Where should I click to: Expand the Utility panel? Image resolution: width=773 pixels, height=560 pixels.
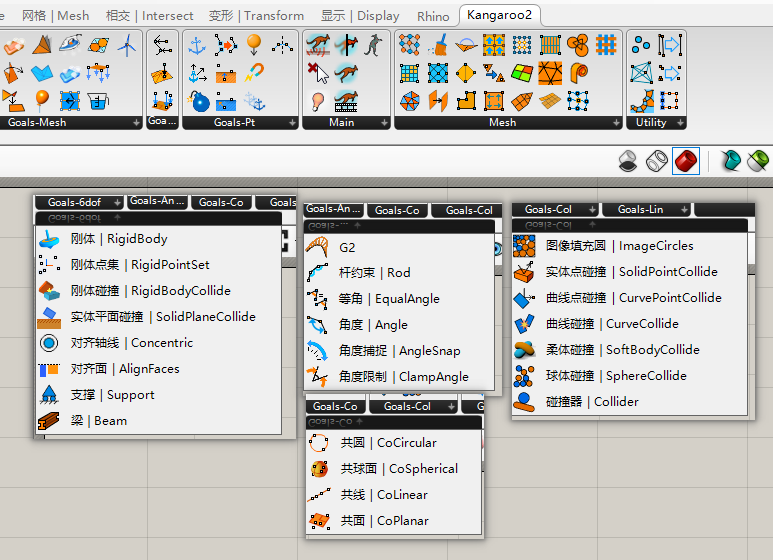point(680,123)
